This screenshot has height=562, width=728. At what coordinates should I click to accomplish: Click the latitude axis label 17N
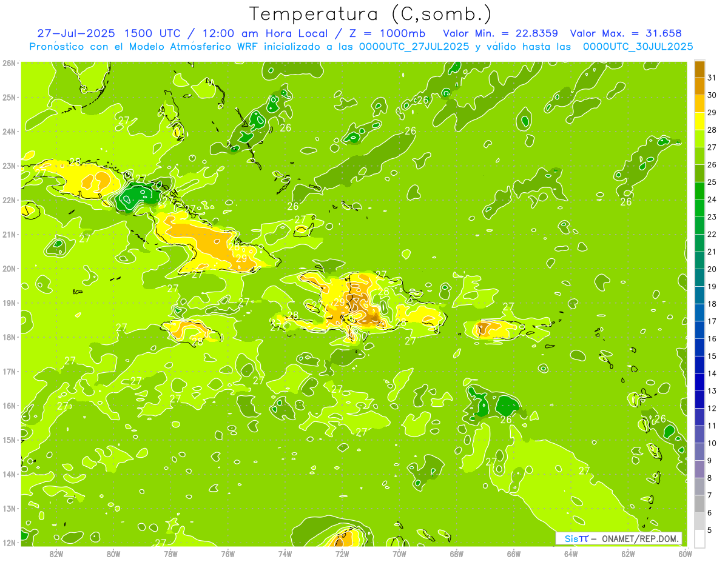[8, 371]
